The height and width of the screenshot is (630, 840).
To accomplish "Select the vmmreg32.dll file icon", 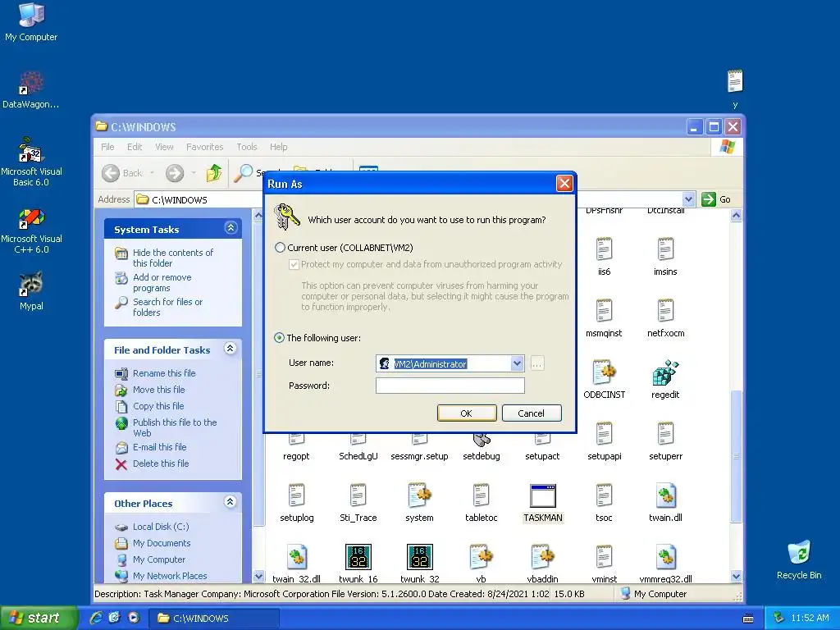I will point(665,557).
